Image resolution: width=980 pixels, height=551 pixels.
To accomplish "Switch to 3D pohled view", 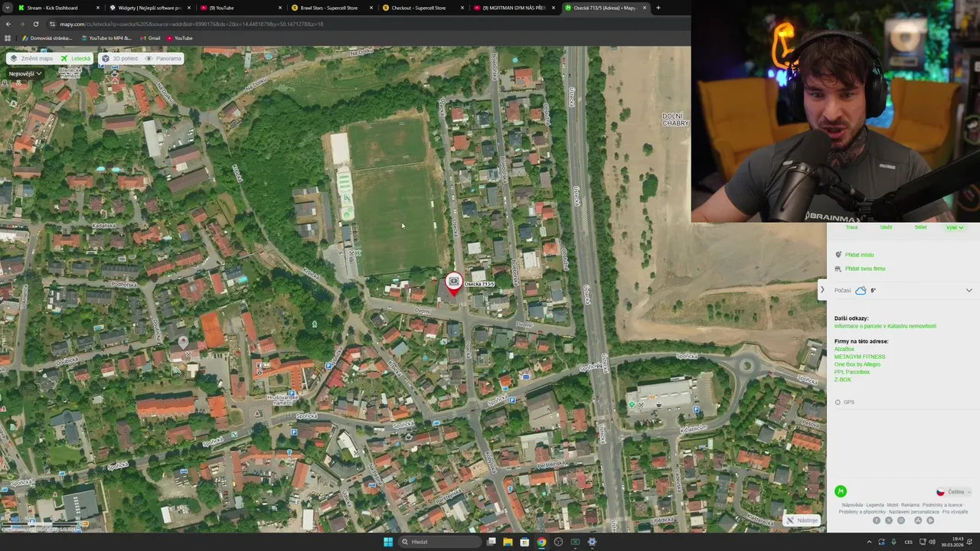I will tap(119, 58).
